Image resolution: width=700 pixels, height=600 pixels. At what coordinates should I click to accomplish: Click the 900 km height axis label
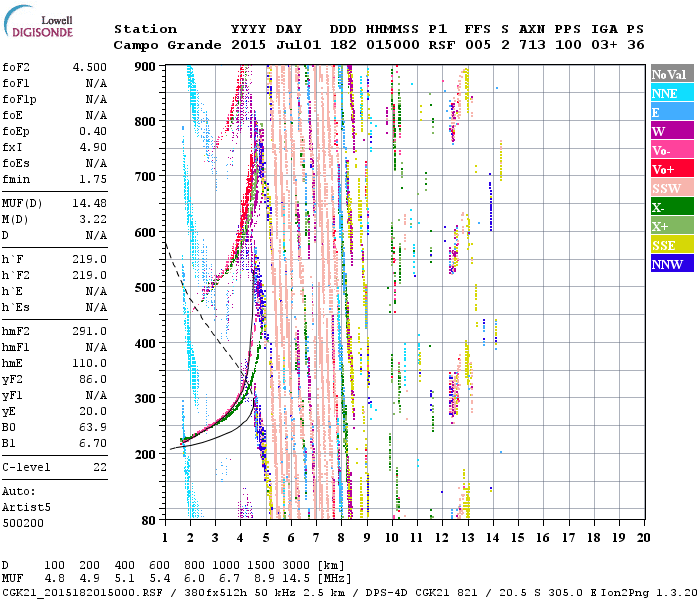point(145,67)
